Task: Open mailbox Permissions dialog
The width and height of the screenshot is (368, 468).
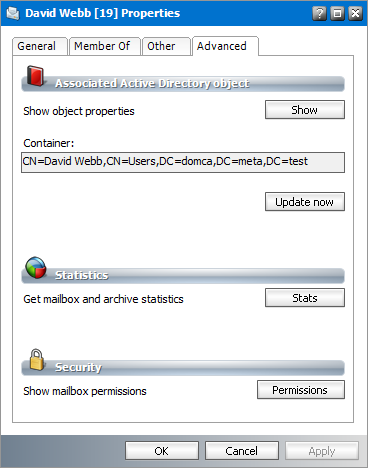Action: (x=301, y=390)
